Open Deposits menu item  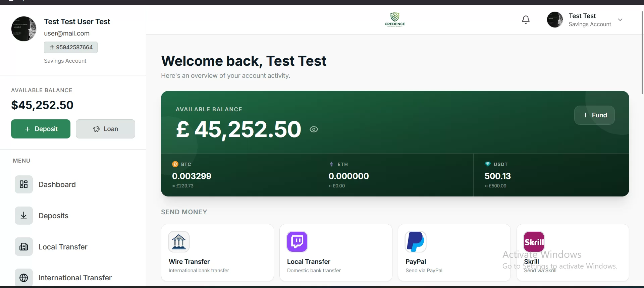(x=73, y=216)
